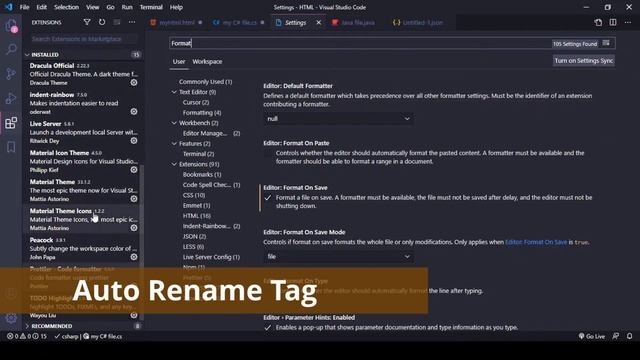640x360 pixels.
Task: Open the Help menu
Action: [x=176, y=7]
